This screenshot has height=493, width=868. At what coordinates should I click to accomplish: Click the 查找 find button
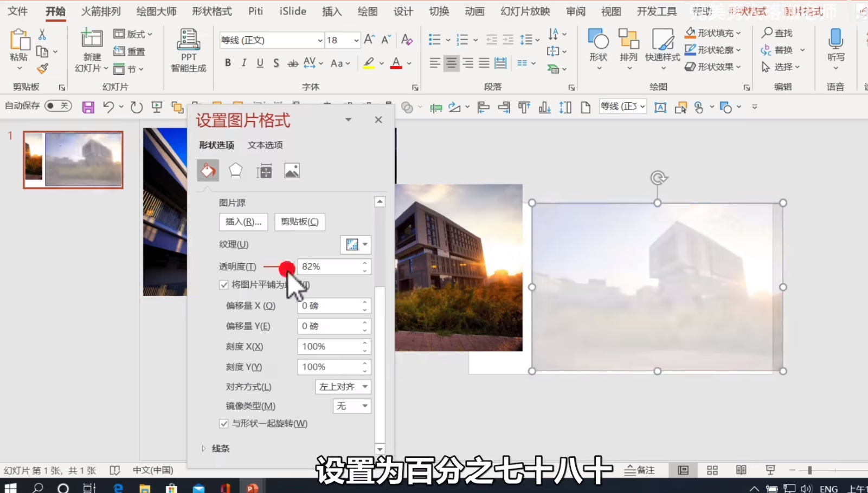tap(777, 33)
